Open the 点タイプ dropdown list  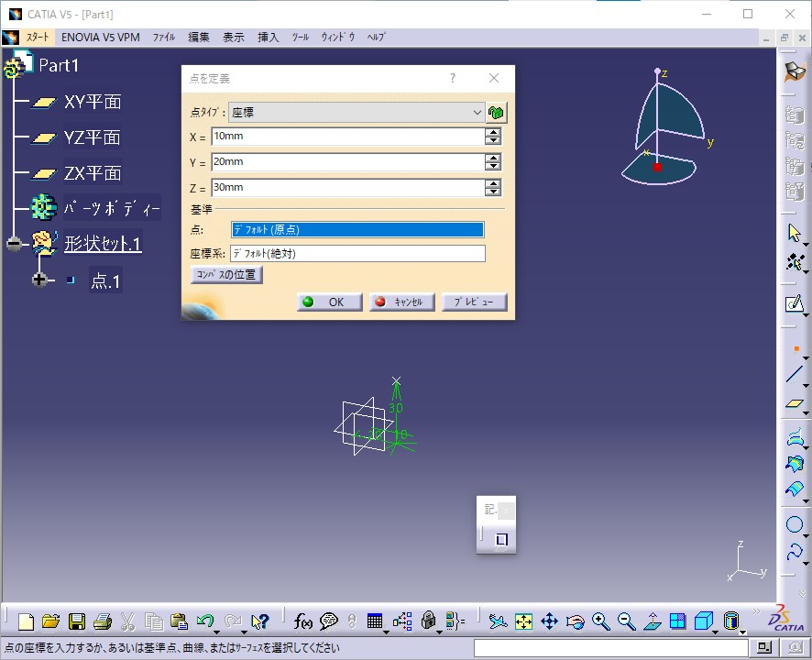[x=477, y=112]
